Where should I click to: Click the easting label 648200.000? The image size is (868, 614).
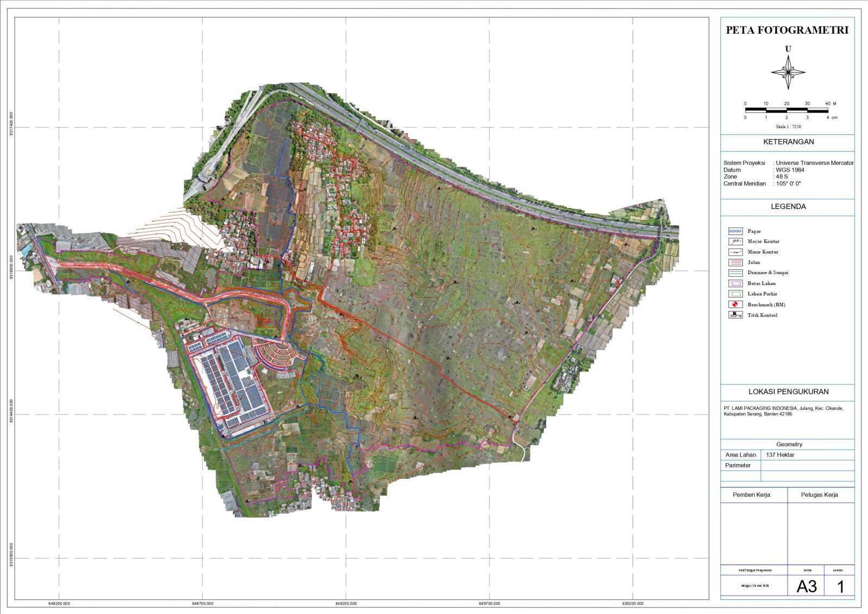tap(59, 604)
